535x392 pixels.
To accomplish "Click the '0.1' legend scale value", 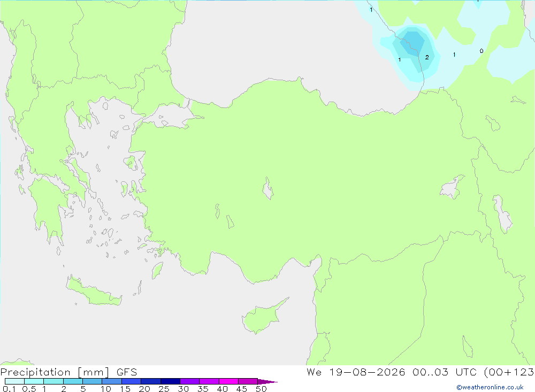I will 9,389.
